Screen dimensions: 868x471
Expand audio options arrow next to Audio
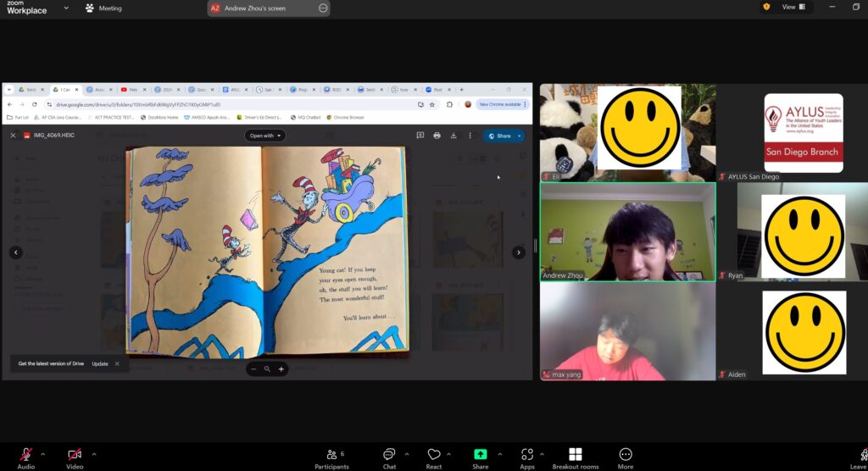tap(42, 454)
